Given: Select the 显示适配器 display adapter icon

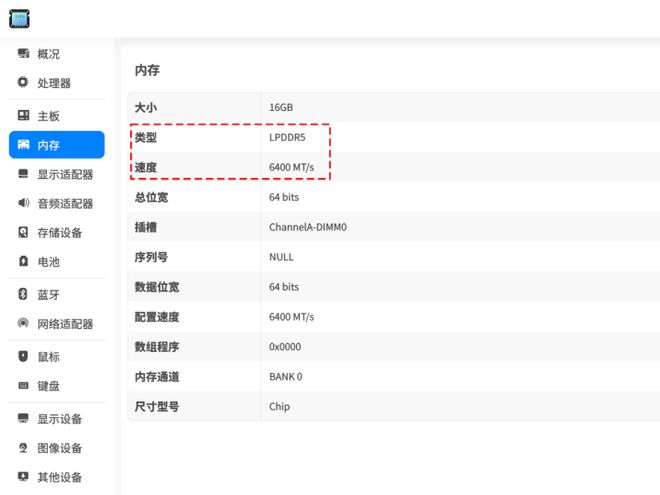Looking at the screenshot, I should [23, 174].
